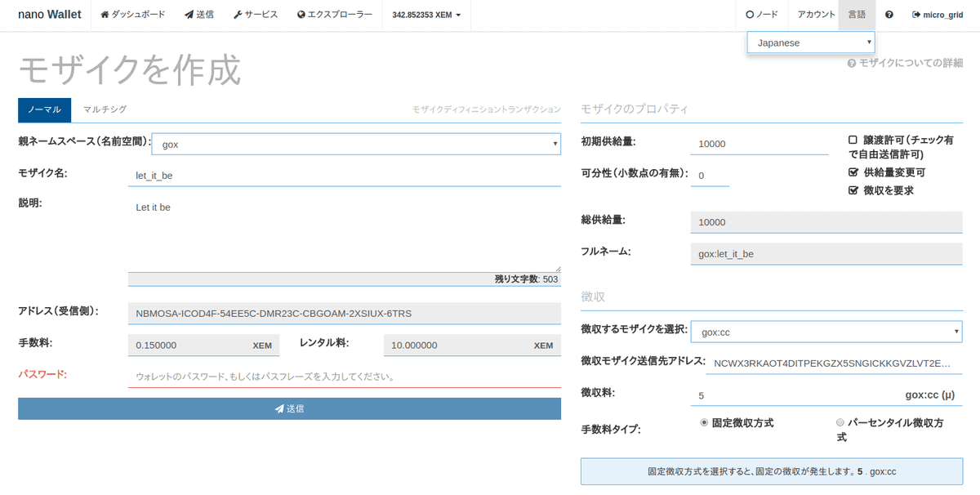Uncheck the 徴収を要求 checkbox
The image size is (980, 495).
[853, 190]
